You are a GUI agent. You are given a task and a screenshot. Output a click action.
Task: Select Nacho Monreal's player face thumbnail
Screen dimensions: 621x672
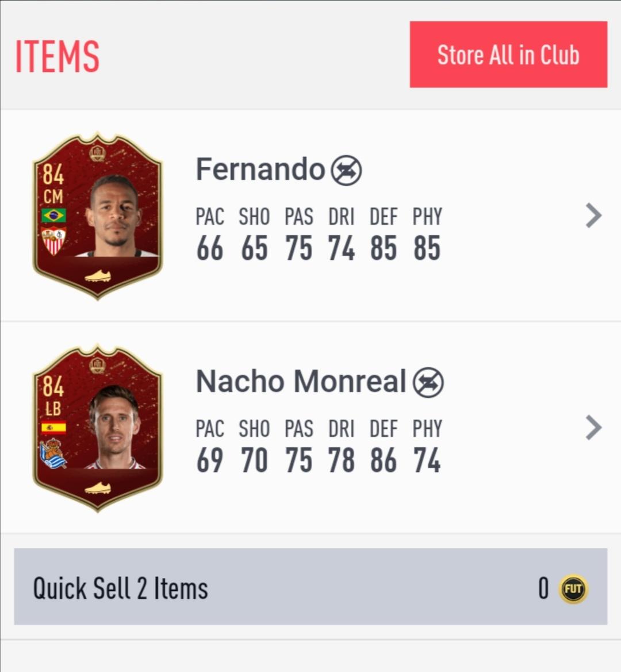tap(114, 427)
